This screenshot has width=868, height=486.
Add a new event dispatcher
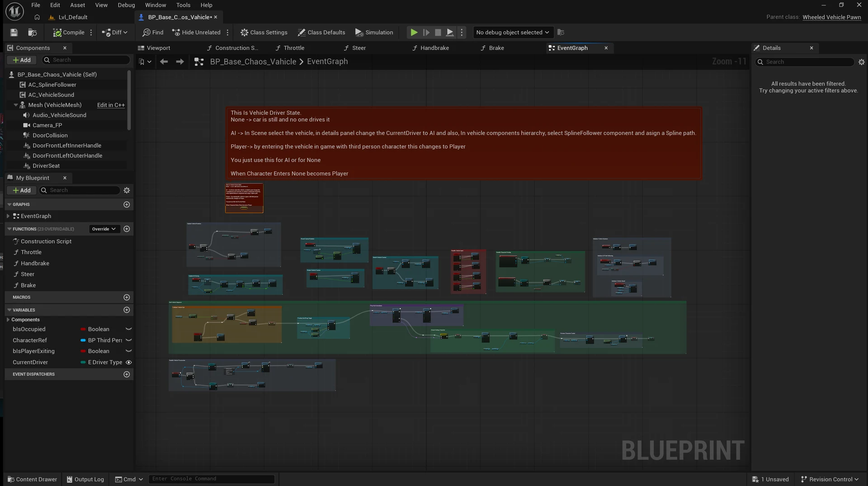coord(127,374)
